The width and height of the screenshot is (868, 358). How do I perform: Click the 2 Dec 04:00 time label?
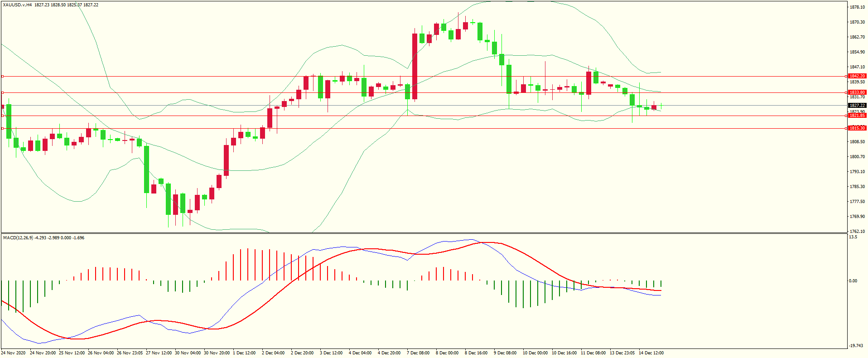(273, 353)
